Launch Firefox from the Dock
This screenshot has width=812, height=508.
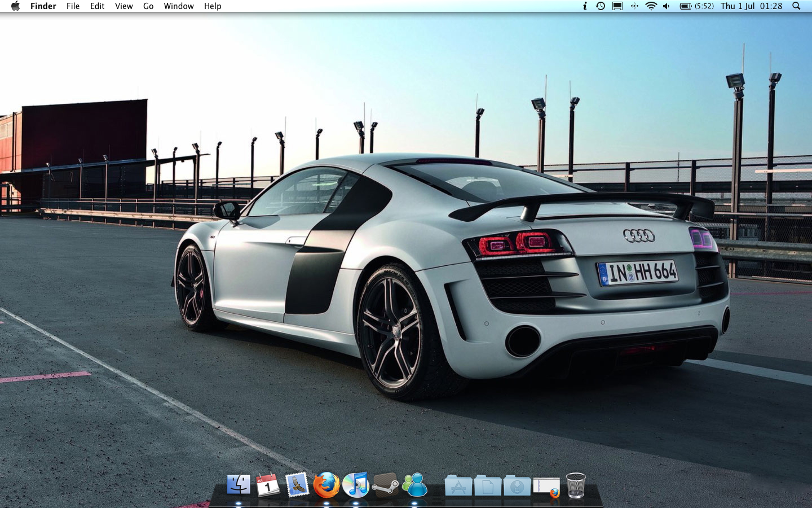click(326, 485)
